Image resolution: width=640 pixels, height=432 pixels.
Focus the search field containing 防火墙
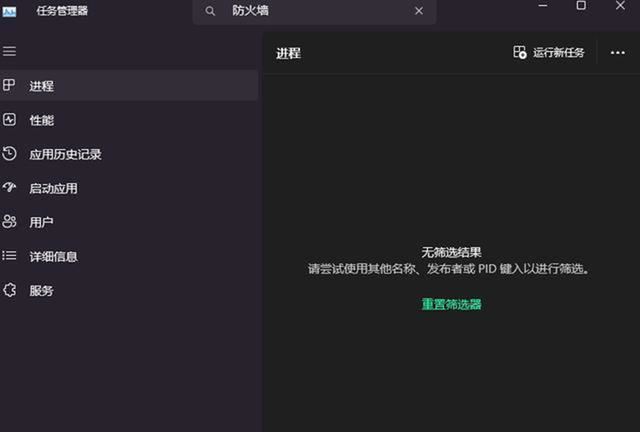314,11
